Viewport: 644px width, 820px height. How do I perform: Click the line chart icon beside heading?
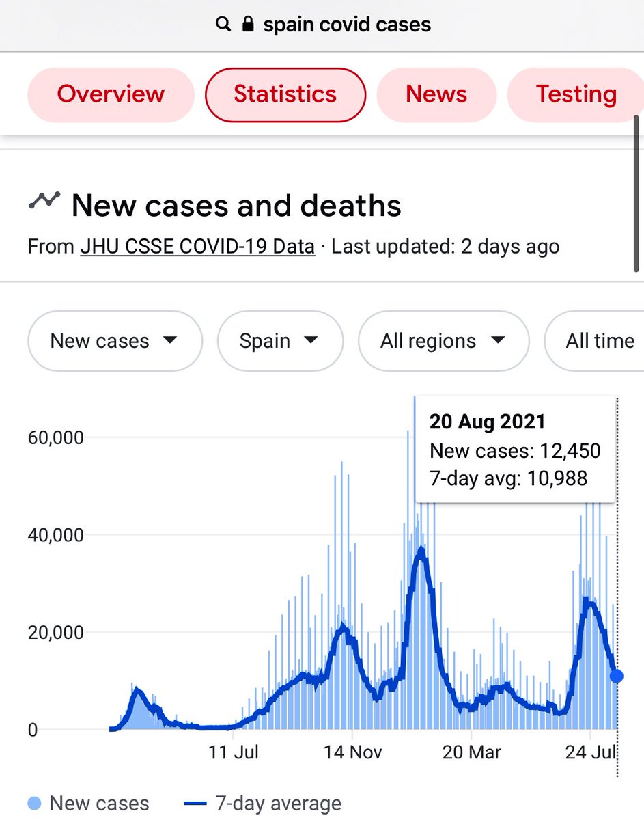pyautogui.click(x=45, y=202)
